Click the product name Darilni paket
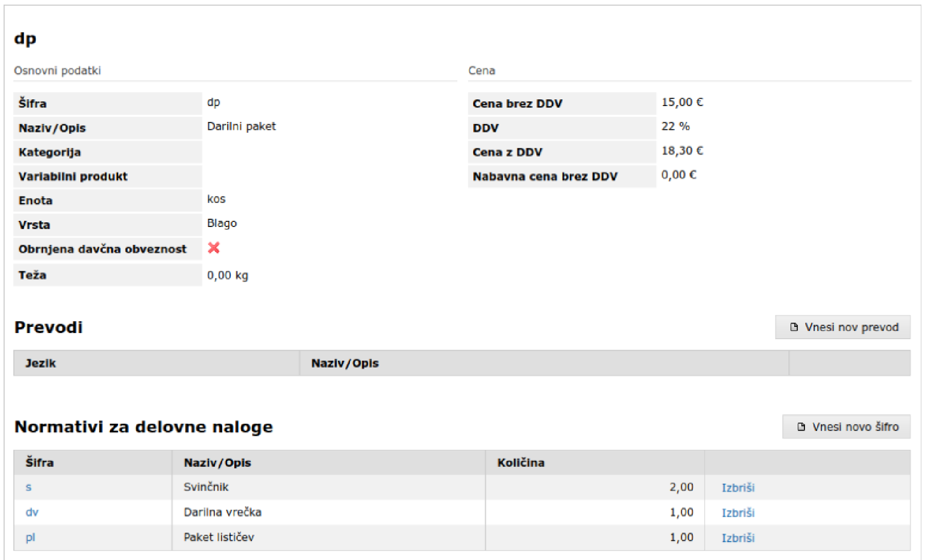The width and height of the screenshot is (927, 560). coord(241,127)
